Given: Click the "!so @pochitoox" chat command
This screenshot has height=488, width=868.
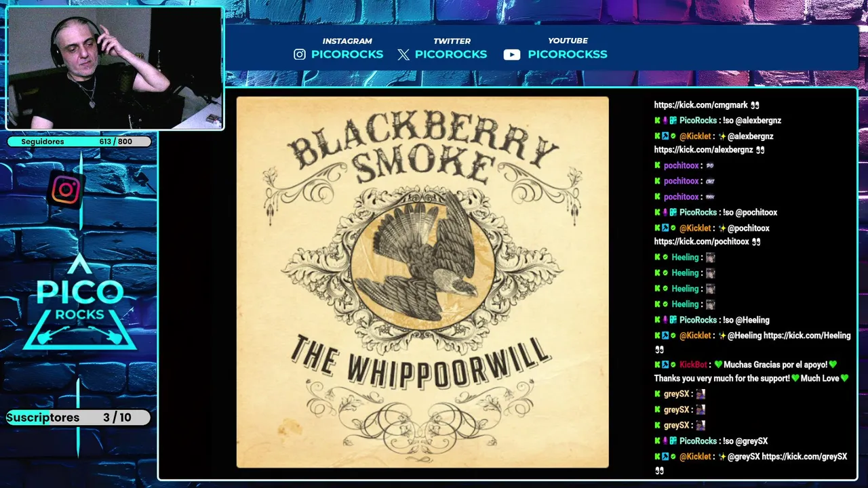Looking at the screenshot, I should tap(750, 213).
